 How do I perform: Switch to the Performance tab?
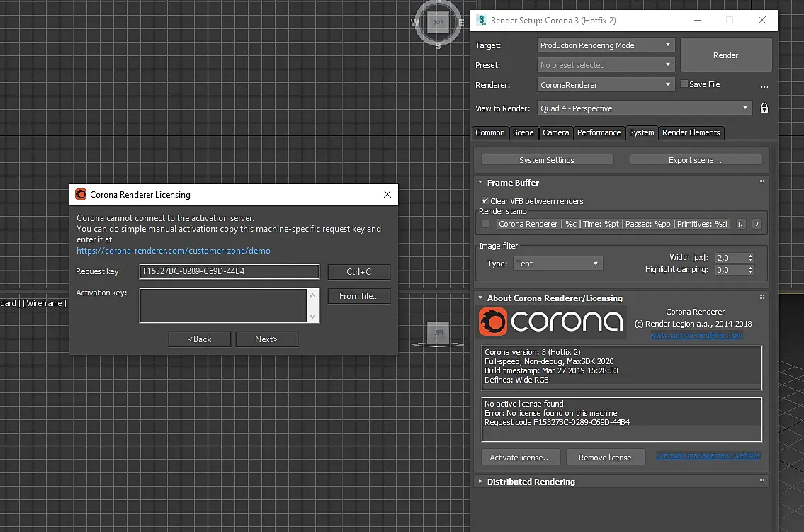[x=599, y=132]
